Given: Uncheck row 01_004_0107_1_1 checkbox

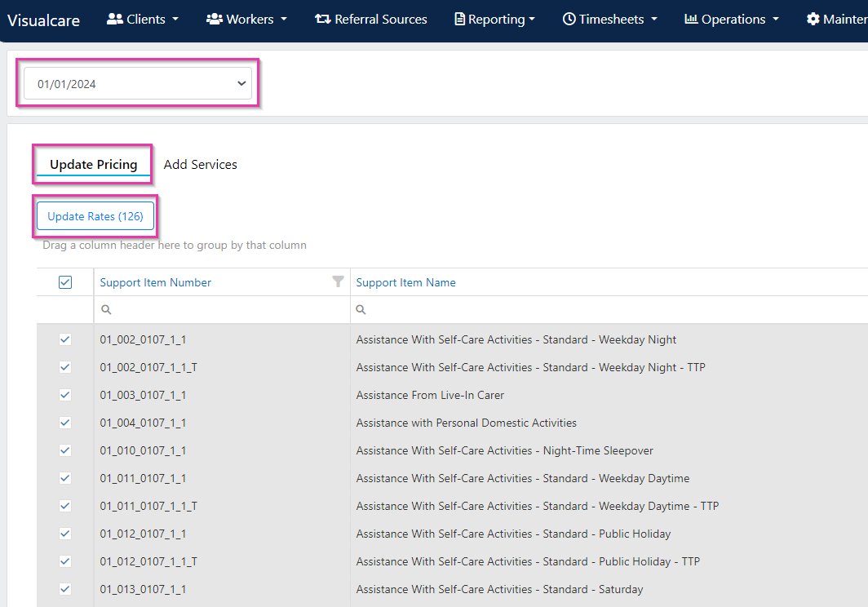Looking at the screenshot, I should point(65,423).
